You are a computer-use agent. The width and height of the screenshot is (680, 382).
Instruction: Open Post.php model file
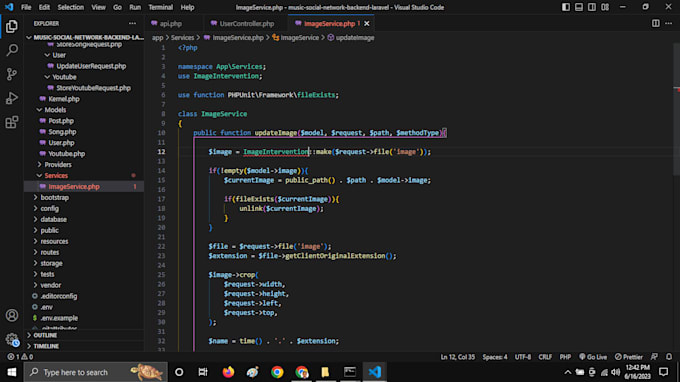point(61,121)
